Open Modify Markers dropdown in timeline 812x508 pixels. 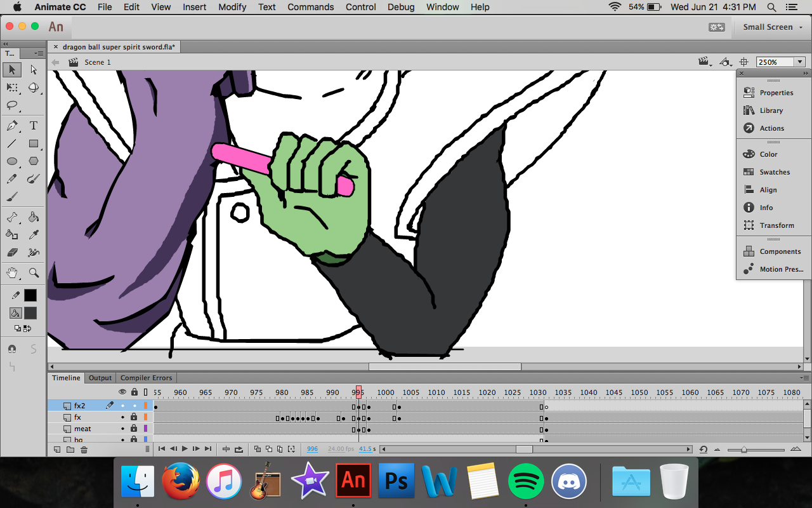pyautogui.click(x=291, y=450)
